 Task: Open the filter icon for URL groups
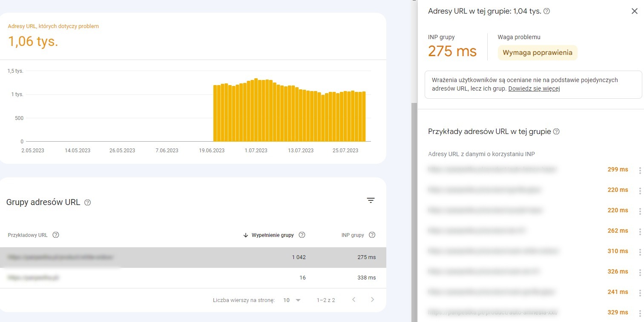(371, 200)
